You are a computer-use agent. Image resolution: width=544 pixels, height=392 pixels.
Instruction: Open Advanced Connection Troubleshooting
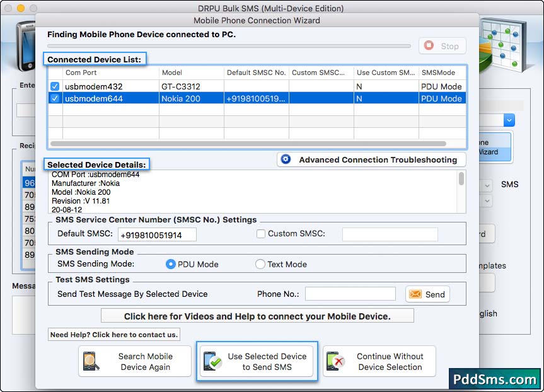tap(371, 159)
